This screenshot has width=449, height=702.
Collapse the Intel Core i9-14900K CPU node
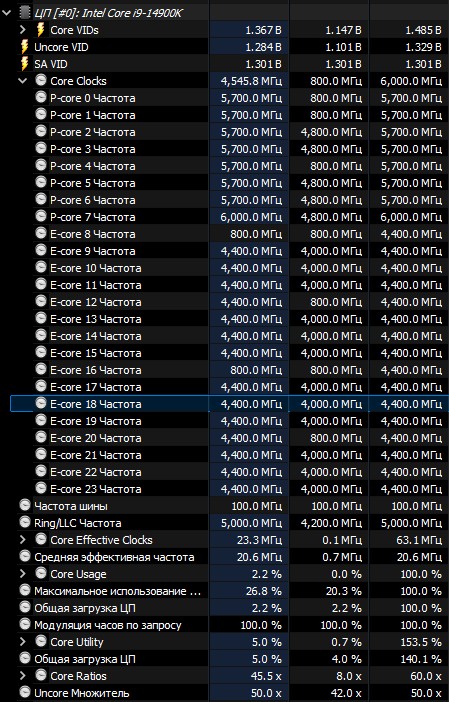[x=7, y=13]
